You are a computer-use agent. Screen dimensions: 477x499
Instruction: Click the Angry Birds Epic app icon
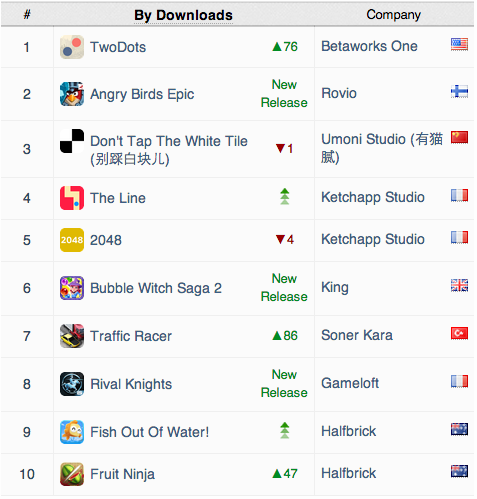tap(72, 94)
